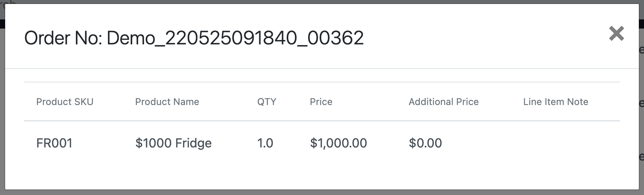Click the $1000 Fridge product name
This screenshot has height=195, width=644.
click(173, 143)
